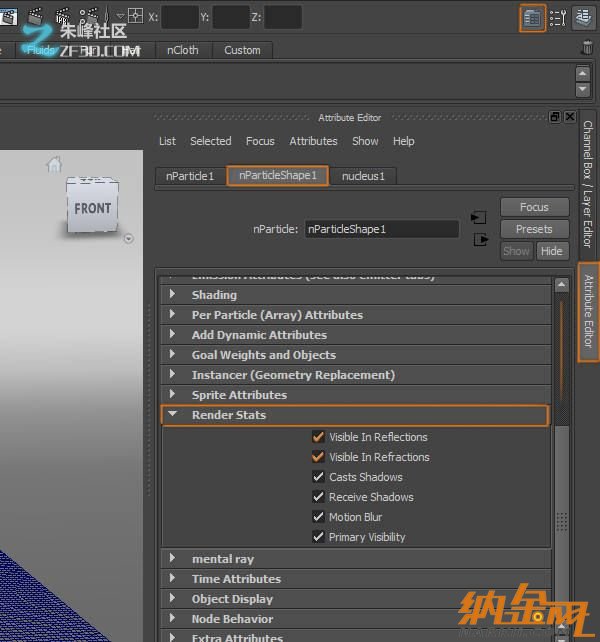Image resolution: width=600 pixels, height=642 pixels.
Task: Open the Show menu
Action: point(365,141)
